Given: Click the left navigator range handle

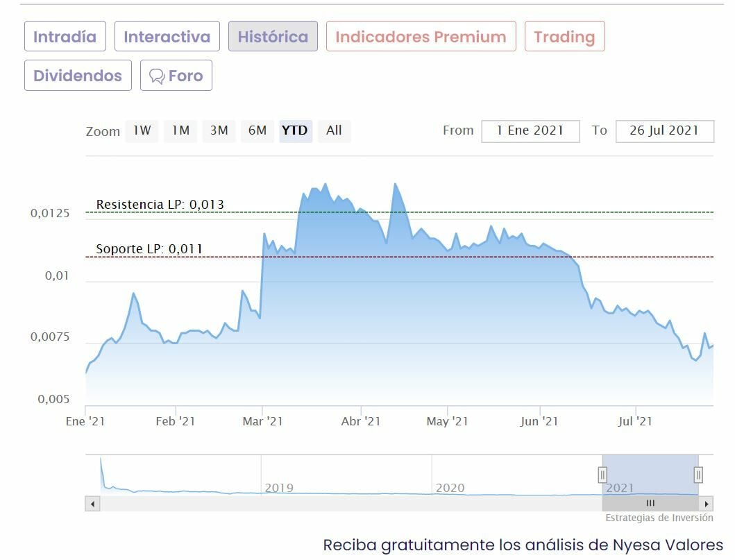Looking at the screenshot, I should click(x=602, y=475).
